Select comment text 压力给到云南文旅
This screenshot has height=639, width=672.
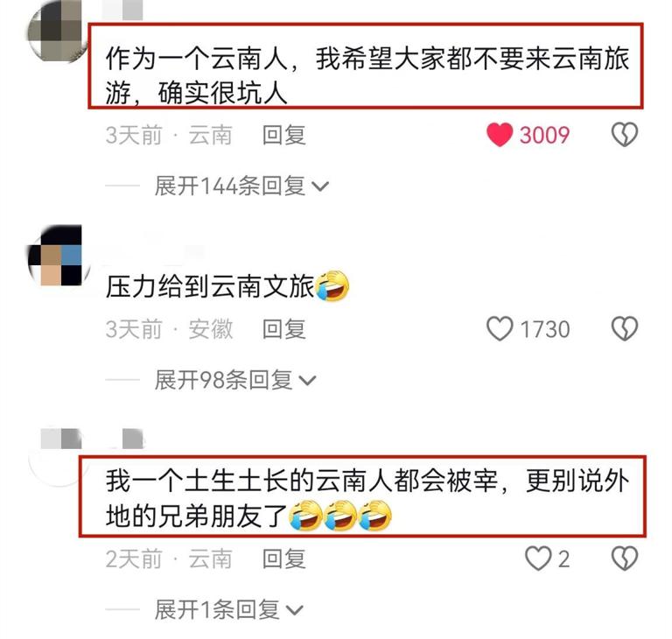[x=210, y=287]
